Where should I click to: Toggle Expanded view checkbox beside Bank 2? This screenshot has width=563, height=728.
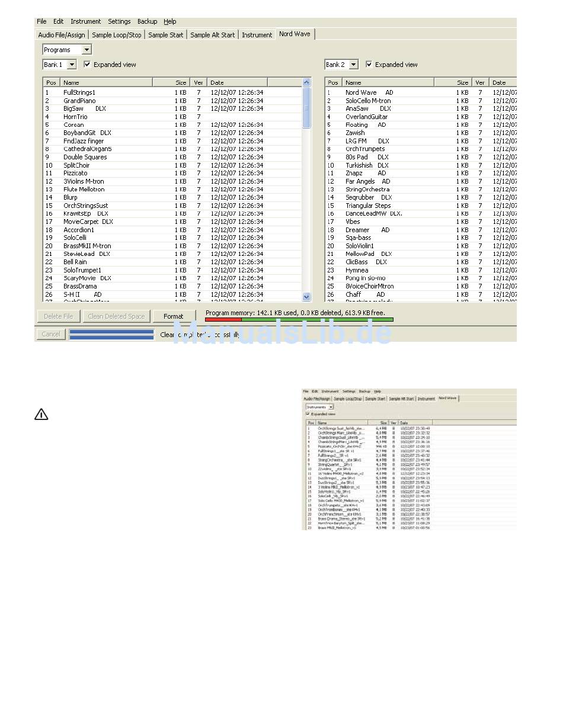point(369,65)
